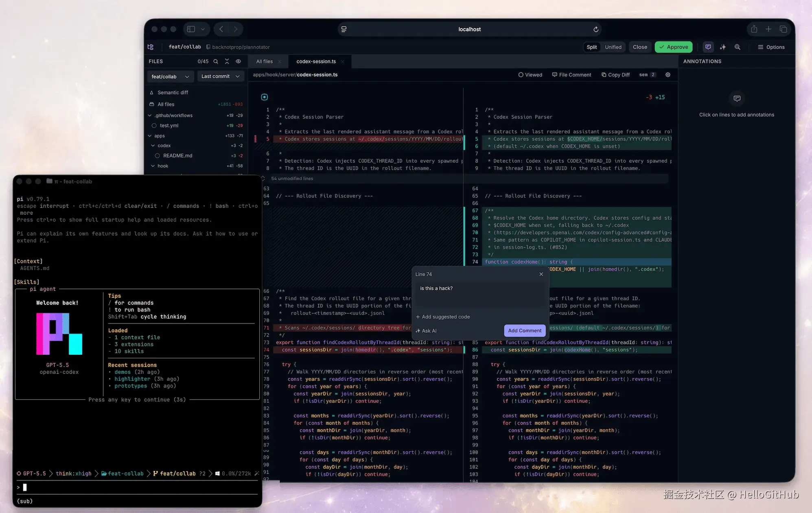The width and height of the screenshot is (812, 513).
Task: Open the AI sparkle assistant icon
Action: click(723, 47)
